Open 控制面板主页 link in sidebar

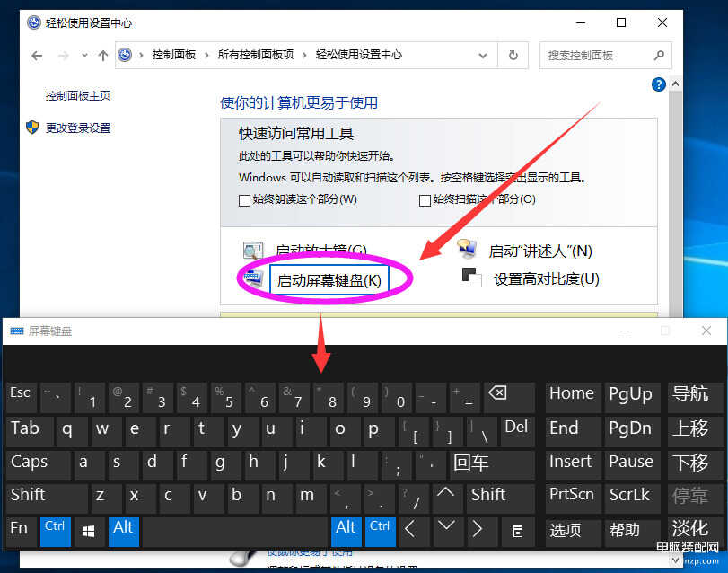click(x=78, y=96)
